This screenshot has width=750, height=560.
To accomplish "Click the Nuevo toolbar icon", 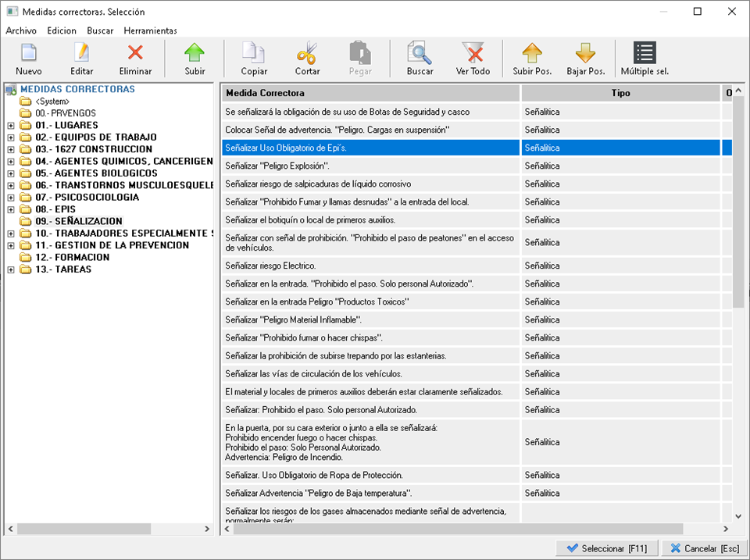I will point(29,54).
